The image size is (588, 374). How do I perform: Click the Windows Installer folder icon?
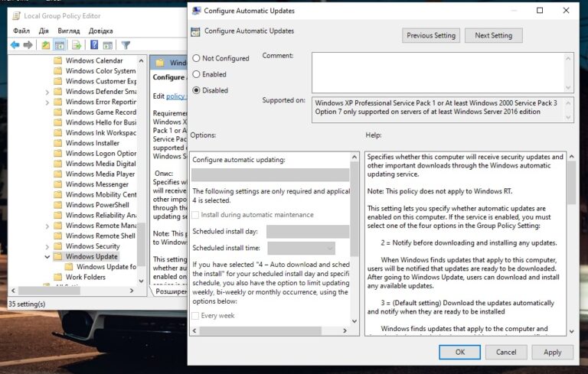pyautogui.click(x=57, y=143)
